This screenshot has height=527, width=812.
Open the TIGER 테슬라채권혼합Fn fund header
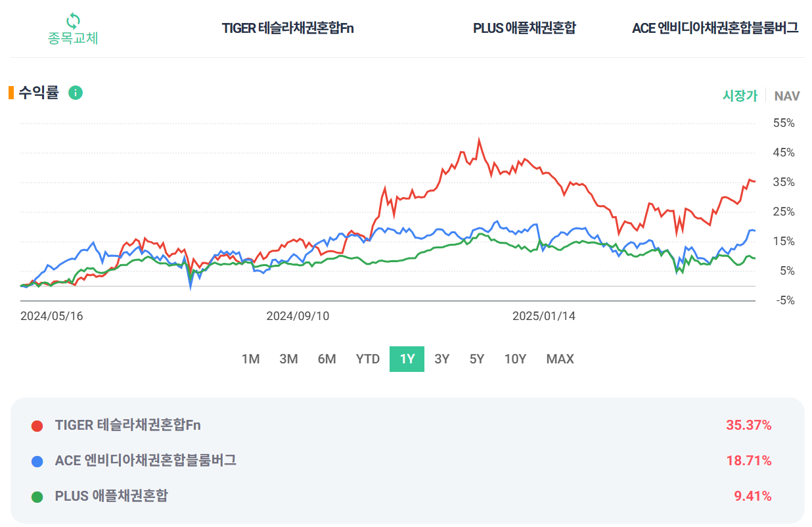point(287,29)
